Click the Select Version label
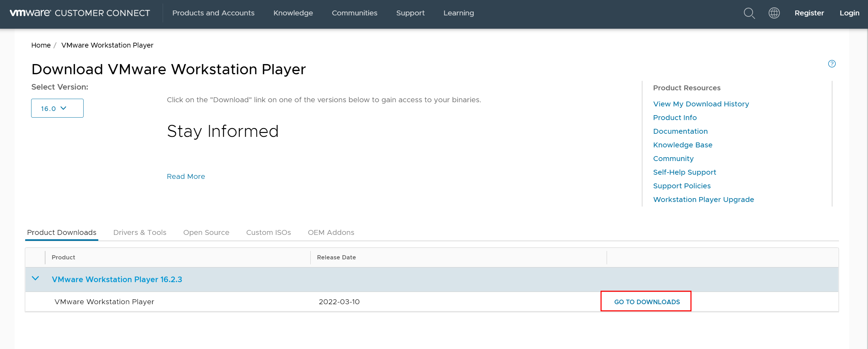This screenshot has width=868, height=349. point(59,87)
